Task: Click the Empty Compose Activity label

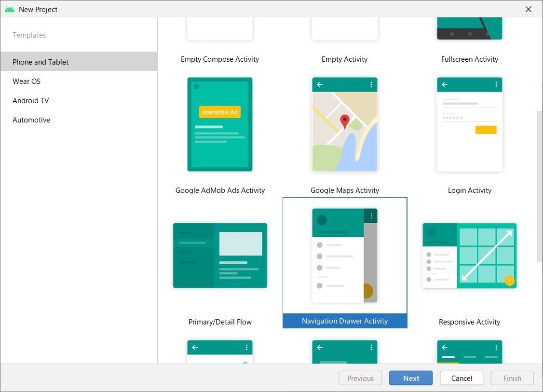Action: [x=220, y=59]
